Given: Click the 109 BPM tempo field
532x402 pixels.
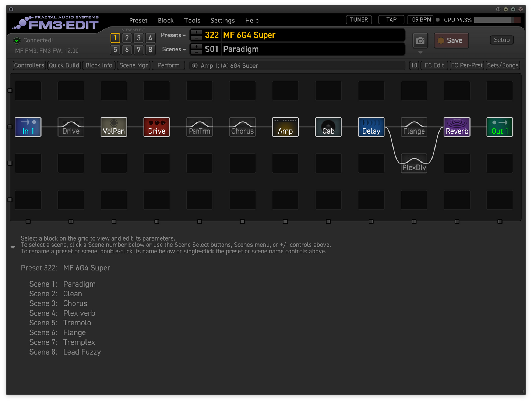Looking at the screenshot, I should (420, 20).
